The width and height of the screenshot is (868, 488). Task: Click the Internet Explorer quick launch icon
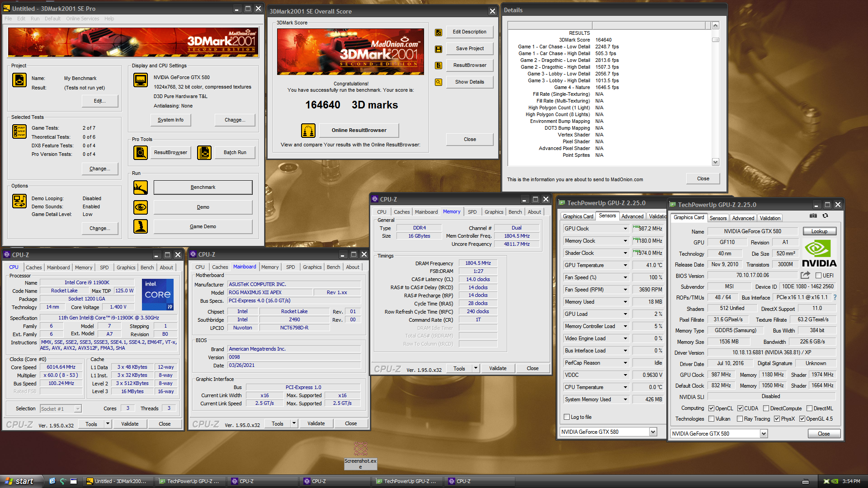pyautogui.click(x=52, y=481)
